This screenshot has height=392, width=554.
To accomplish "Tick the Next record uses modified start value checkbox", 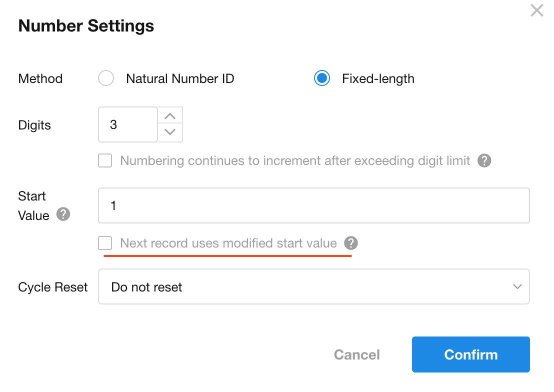I will click(105, 243).
